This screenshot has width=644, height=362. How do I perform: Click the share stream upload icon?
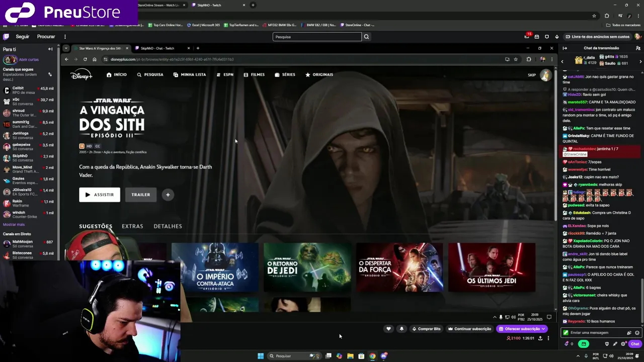540,338
